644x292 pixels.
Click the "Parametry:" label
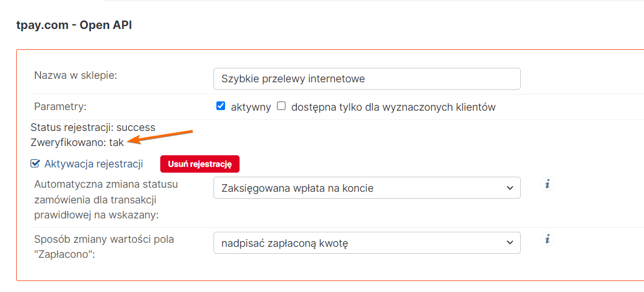click(x=60, y=107)
